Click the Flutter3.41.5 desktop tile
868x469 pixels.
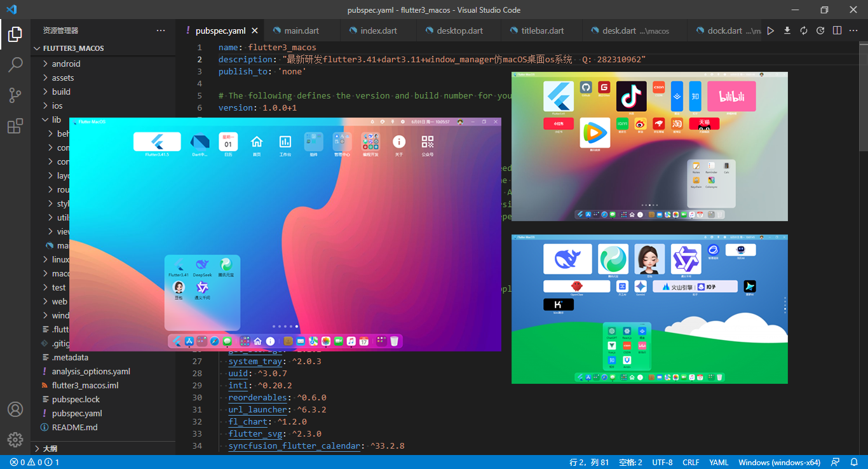157,142
